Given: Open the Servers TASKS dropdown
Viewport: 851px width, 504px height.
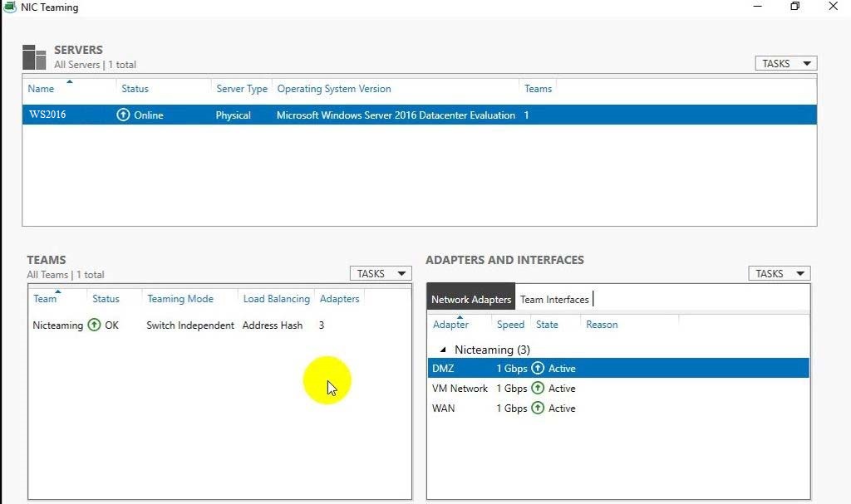Looking at the screenshot, I should pyautogui.click(x=786, y=63).
